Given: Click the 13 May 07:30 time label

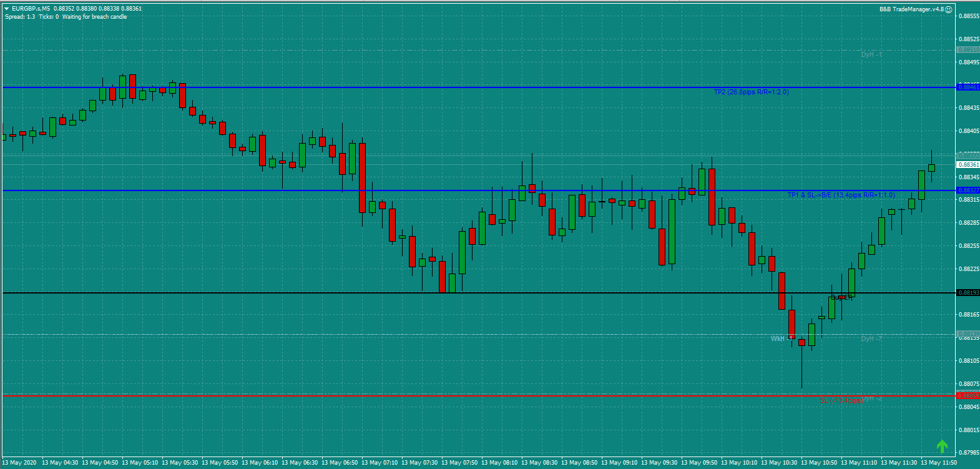Looking at the screenshot, I should tap(419, 463).
